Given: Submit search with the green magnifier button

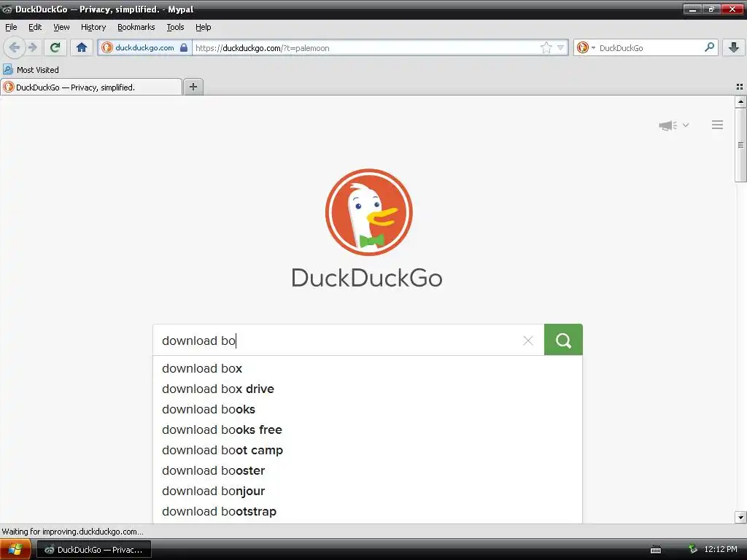Looking at the screenshot, I should point(563,340).
